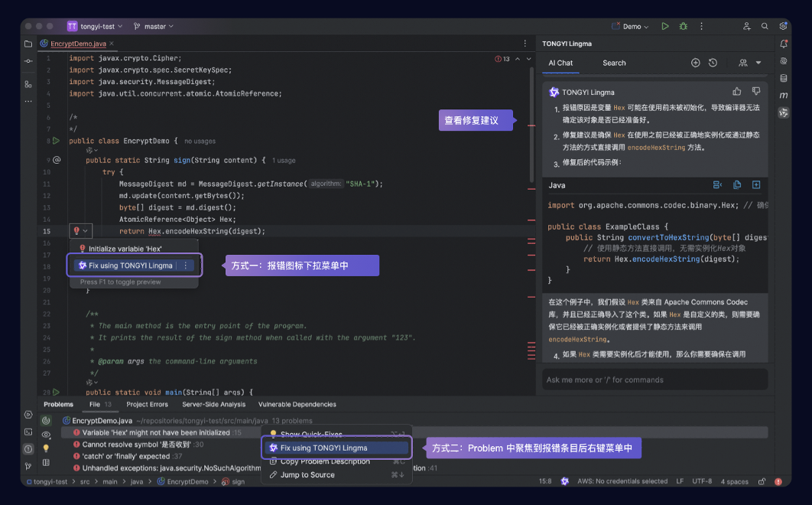
Task: Select the Server-Side Analysis tab
Action: 213,405
